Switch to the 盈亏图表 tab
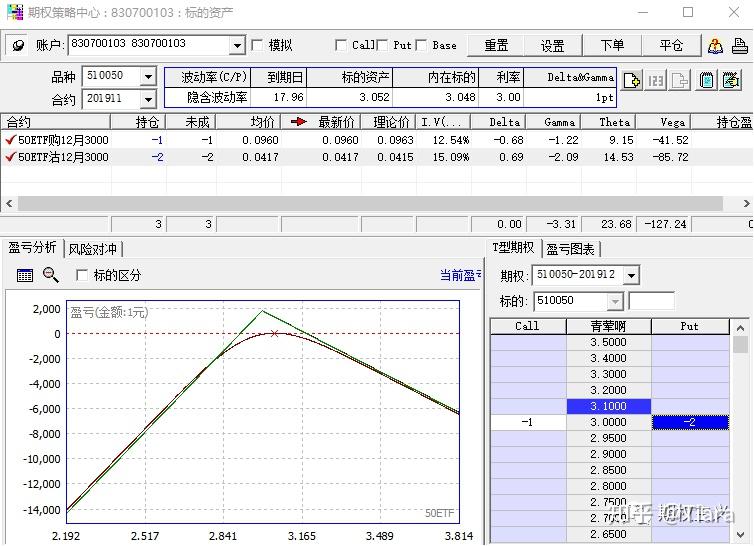 click(x=570, y=249)
